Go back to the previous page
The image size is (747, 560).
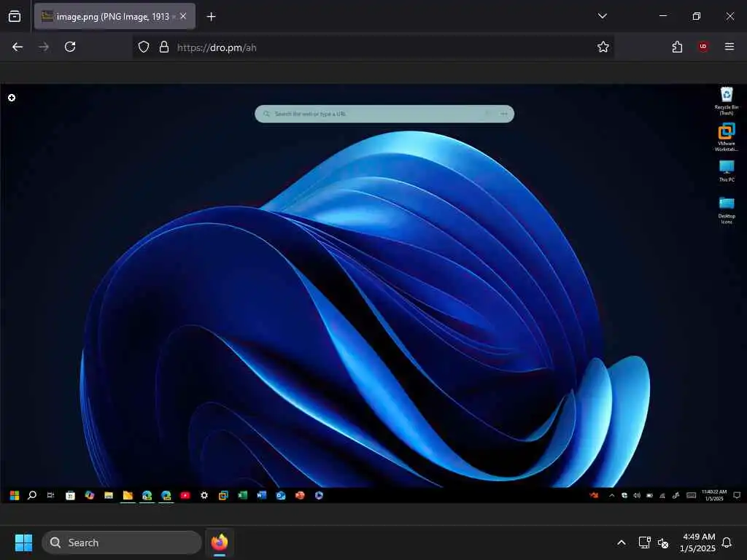point(18,47)
